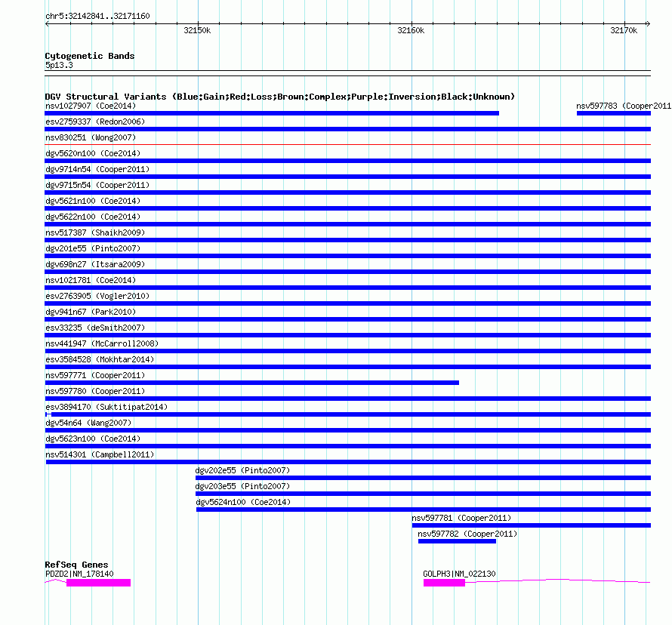Select dgv9714n54 (Cooper2011) label
This screenshot has width=672, height=625.
pyautogui.click(x=97, y=169)
